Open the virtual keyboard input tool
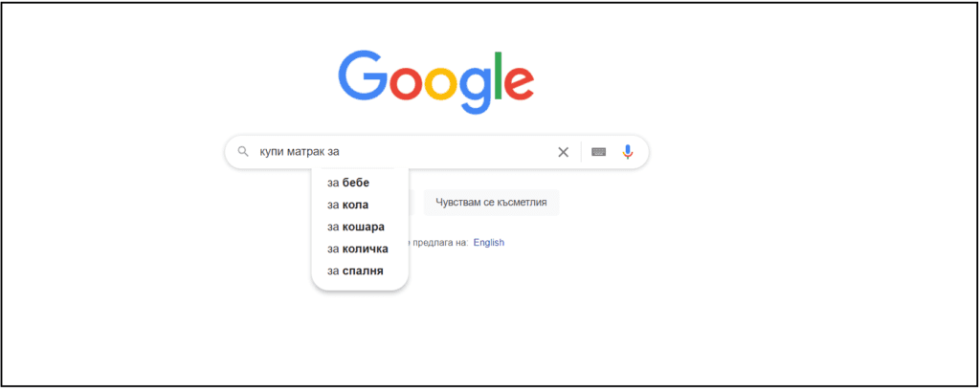 tap(598, 152)
